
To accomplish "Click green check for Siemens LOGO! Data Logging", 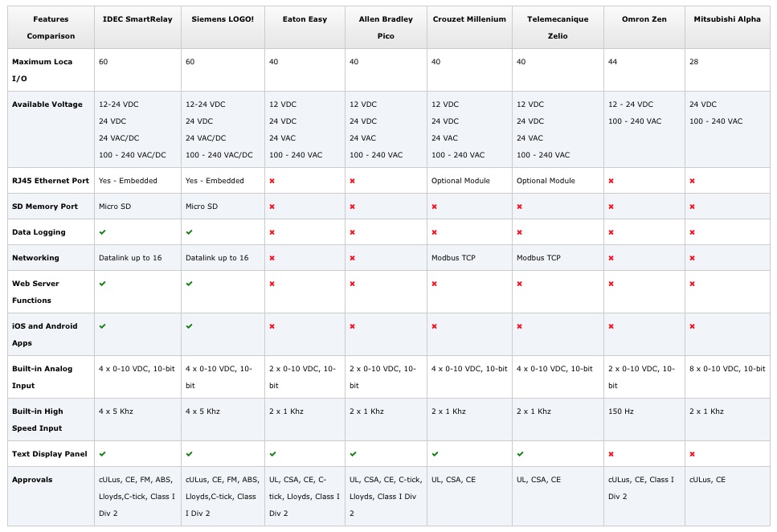I will click(190, 232).
